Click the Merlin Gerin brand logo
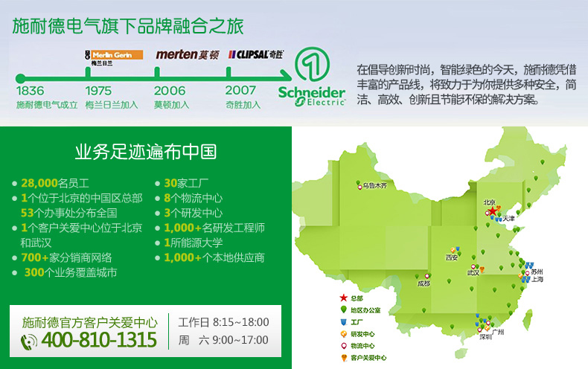Image resolution: width=588 pixels, height=369 pixels. (109, 55)
